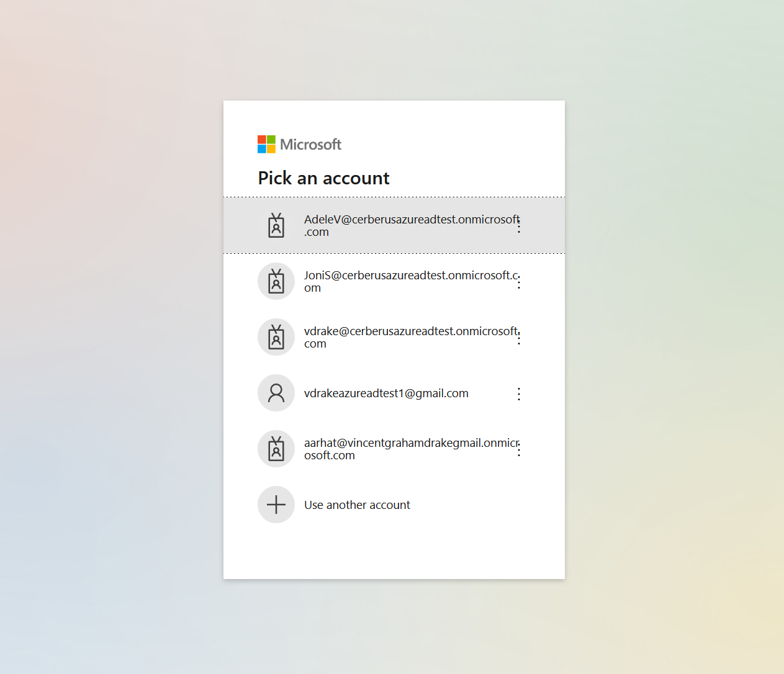Click the plus icon to use another account

click(x=276, y=505)
